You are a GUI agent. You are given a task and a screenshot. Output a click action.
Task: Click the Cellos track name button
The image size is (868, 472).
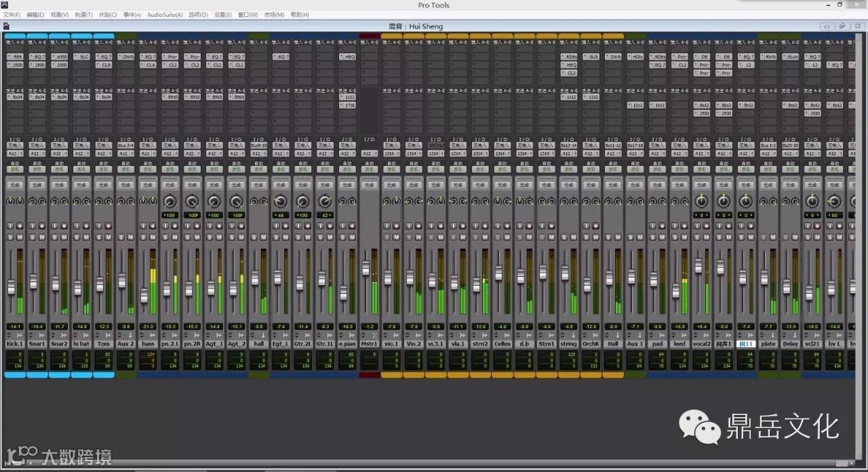tap(502, 344)
